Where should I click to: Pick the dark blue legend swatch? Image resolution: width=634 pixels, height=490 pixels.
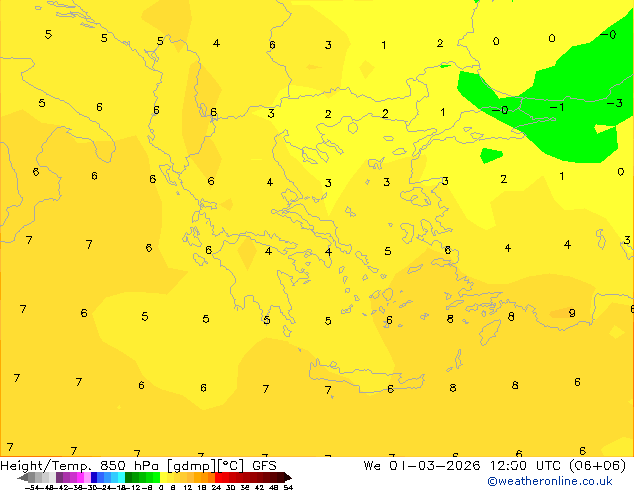pos(94,477)
